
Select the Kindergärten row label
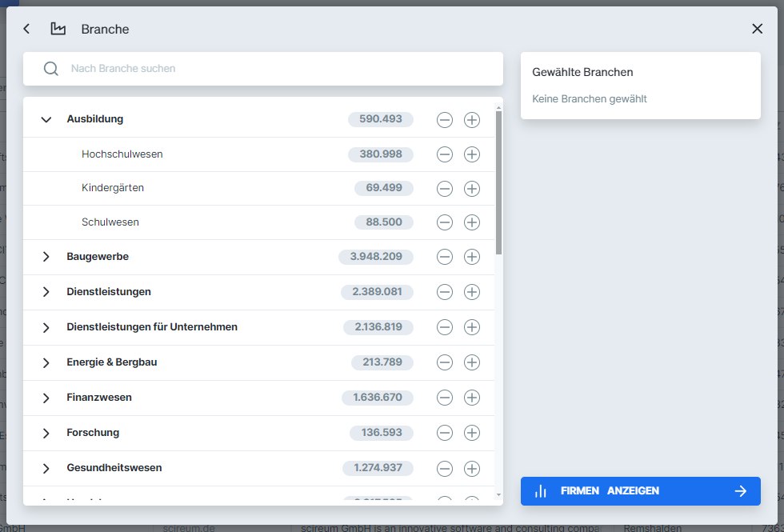pos(113,188)
